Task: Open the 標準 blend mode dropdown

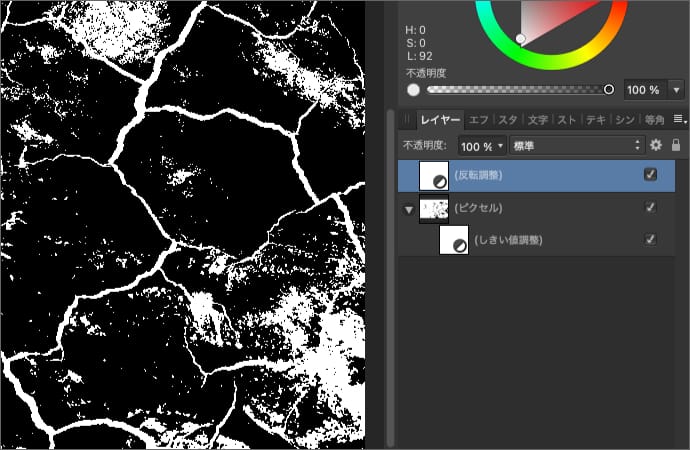Action: tap(576, 146)
